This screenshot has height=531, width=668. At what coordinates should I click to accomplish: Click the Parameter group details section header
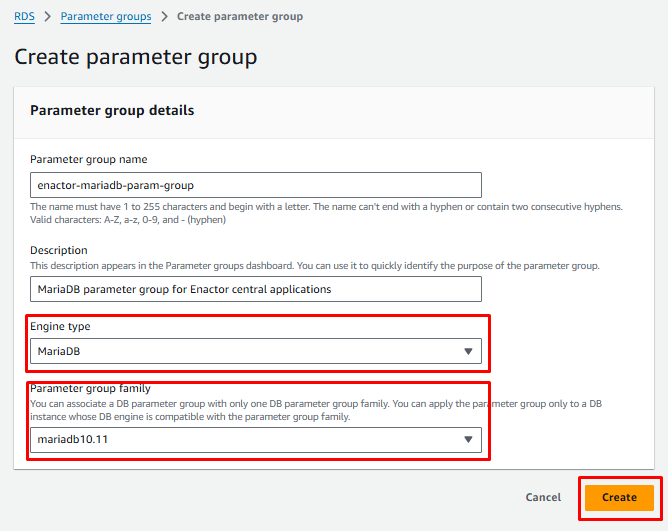[x=112, y=110]
